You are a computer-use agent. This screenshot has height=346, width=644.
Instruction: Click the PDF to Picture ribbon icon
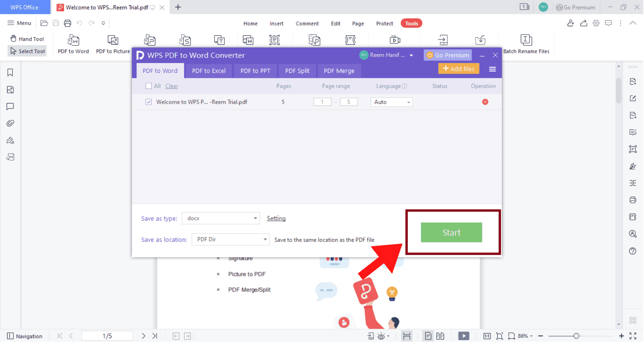pyautogui.click(x=113, y=44)
